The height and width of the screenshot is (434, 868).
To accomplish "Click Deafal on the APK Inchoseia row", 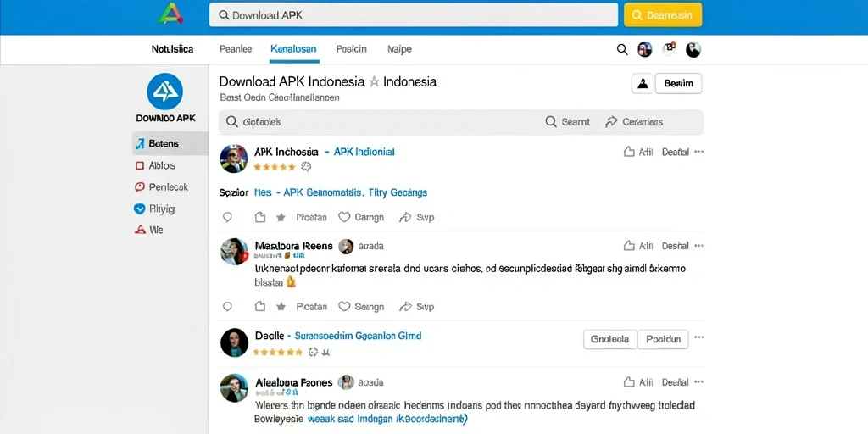I will (676, 152).
